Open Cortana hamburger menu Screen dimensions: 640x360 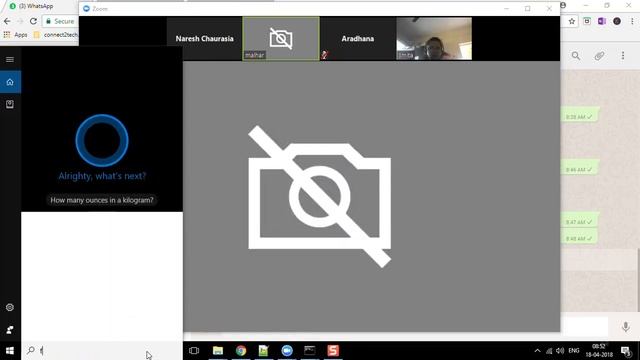pos(10,60)
